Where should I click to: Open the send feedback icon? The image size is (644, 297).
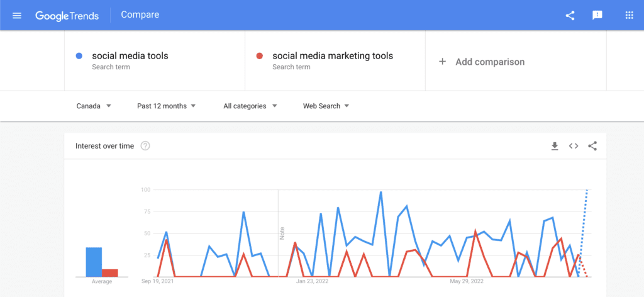click(x=597, y=15)
